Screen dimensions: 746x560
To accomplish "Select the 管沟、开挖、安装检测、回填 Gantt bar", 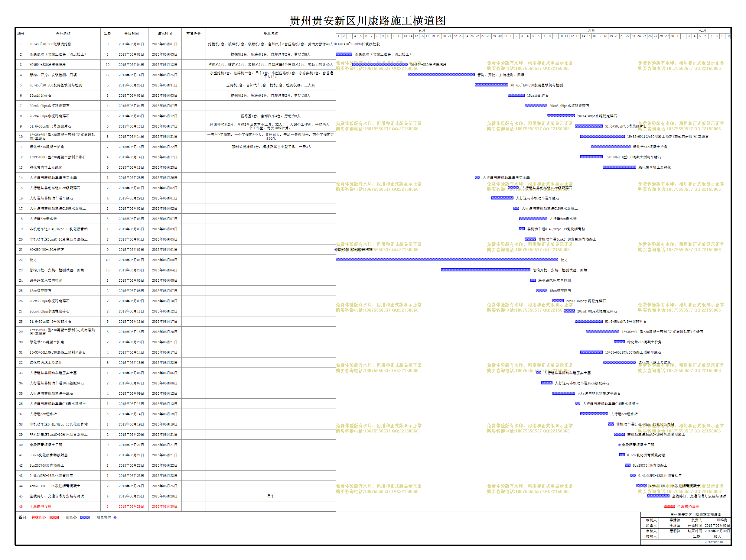I will 441,75.
